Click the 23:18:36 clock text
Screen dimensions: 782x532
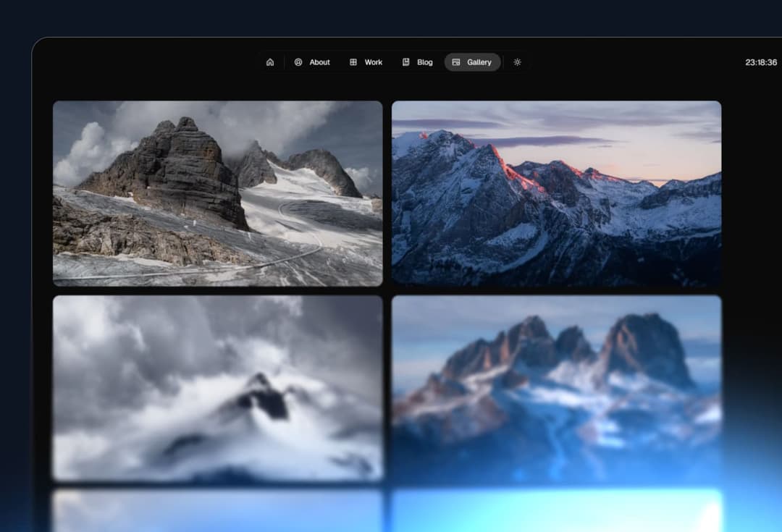coord(760,62)
